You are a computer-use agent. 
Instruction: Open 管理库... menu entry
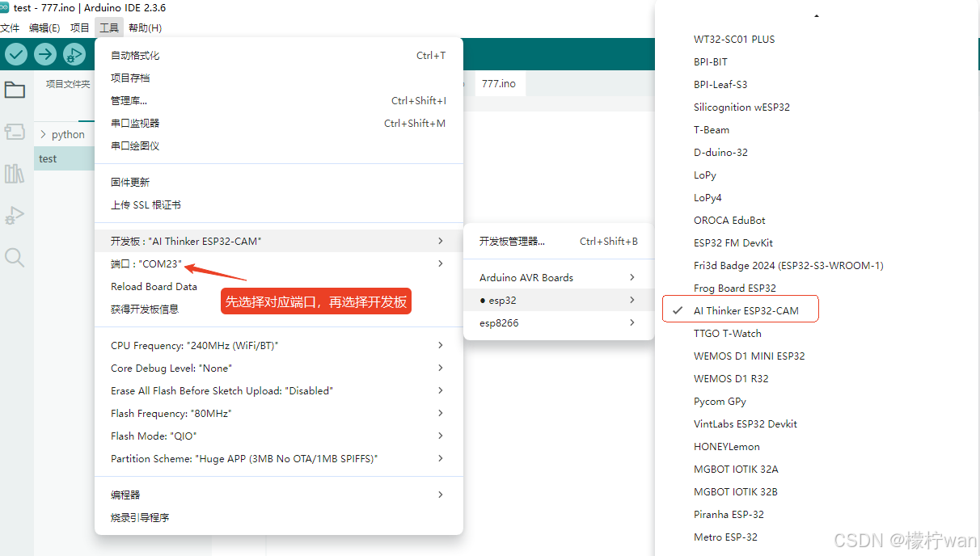tap(278, 101)
